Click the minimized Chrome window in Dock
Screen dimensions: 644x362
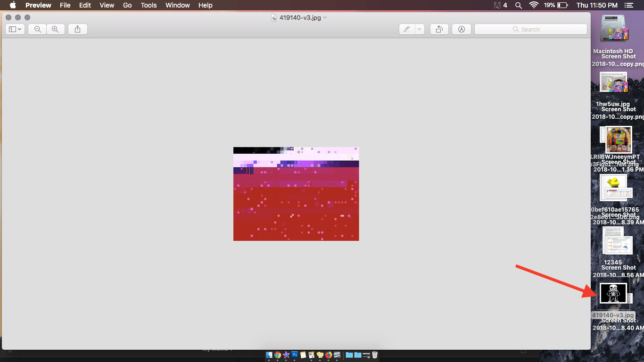point(366,355)
